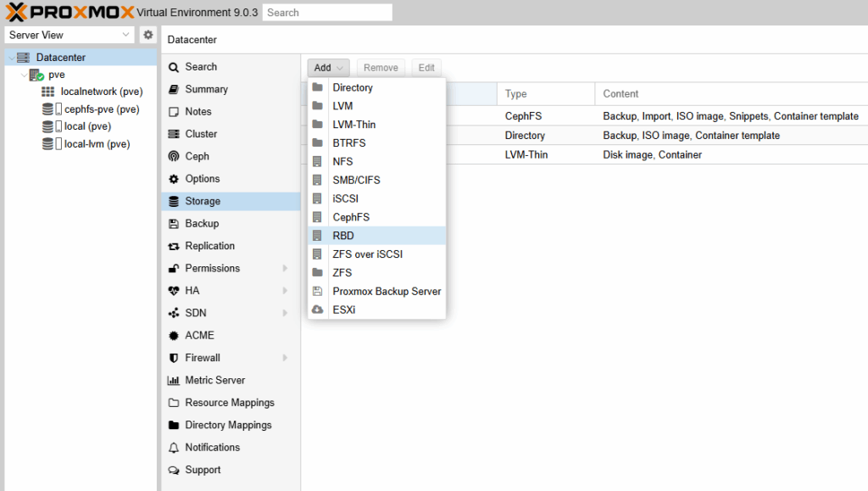Expand the Permissions submenu arrow
The image size is (868, 491).
pyautogui.click(x=285, y=269)
